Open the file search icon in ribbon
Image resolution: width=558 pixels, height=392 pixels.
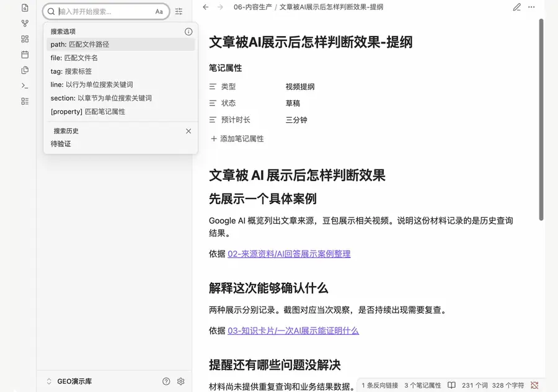[x=25, y=8]
